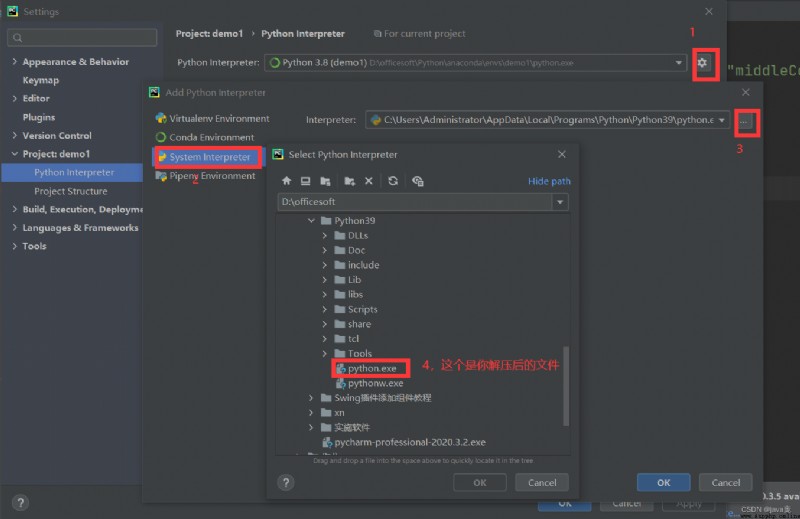Collapse Project: demo1 section
Viewport: 800px width, 519px height.
[x=14, y=154]
